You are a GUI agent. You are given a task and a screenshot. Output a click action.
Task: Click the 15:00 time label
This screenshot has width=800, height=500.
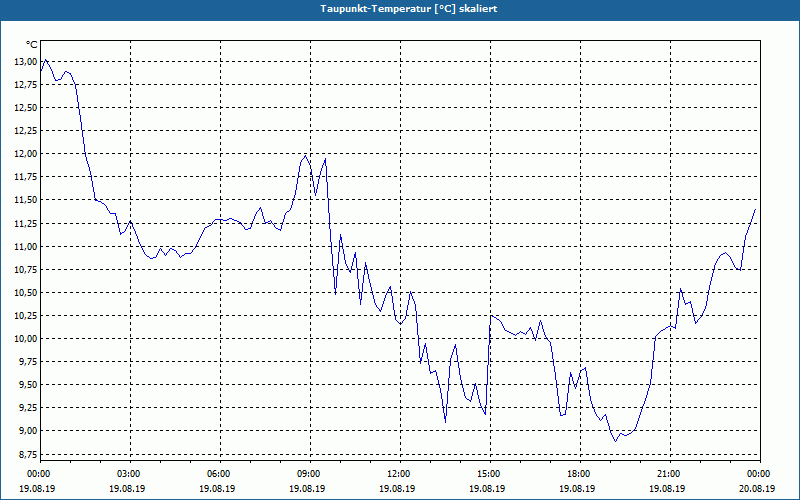(x=491, y=474)
